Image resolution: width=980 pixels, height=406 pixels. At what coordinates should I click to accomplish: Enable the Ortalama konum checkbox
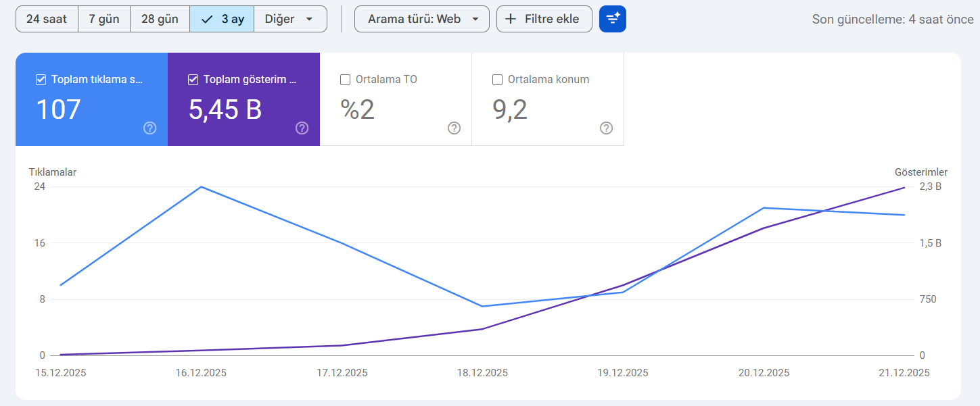click(498, 80)
